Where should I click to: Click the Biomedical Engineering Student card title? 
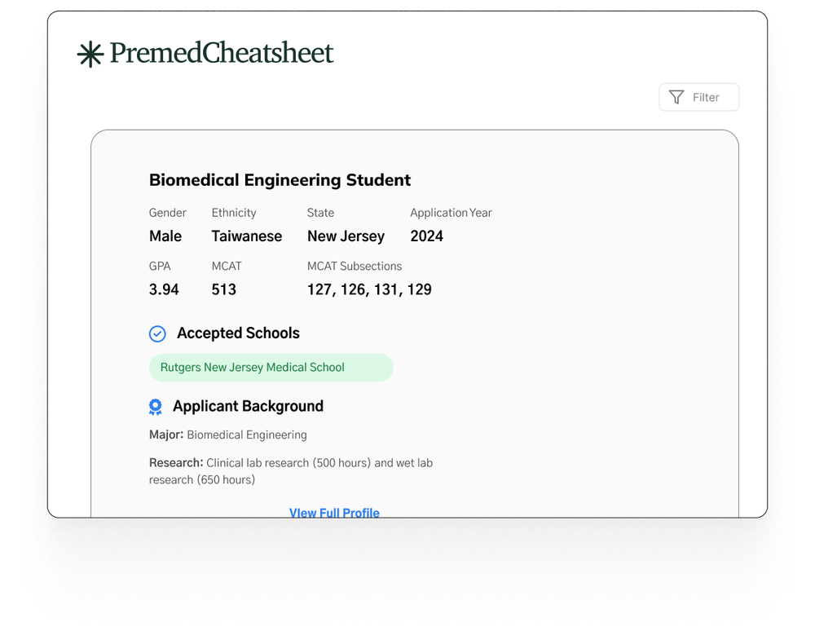pyautogui.click(x=280, y=180)
